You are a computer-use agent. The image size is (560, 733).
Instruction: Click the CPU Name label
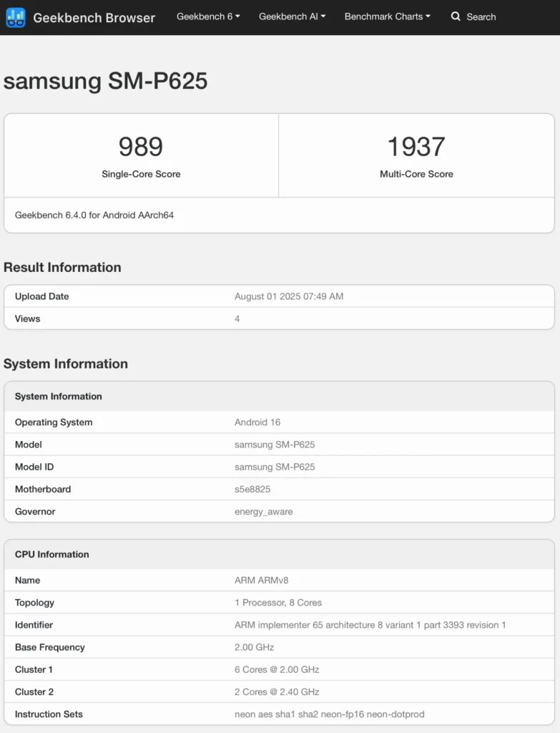pos(28,580)
